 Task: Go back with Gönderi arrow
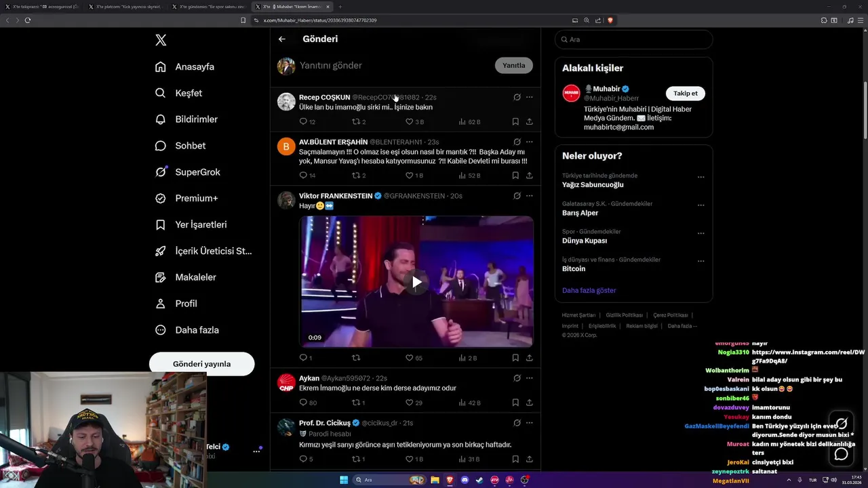click(282, 39)
